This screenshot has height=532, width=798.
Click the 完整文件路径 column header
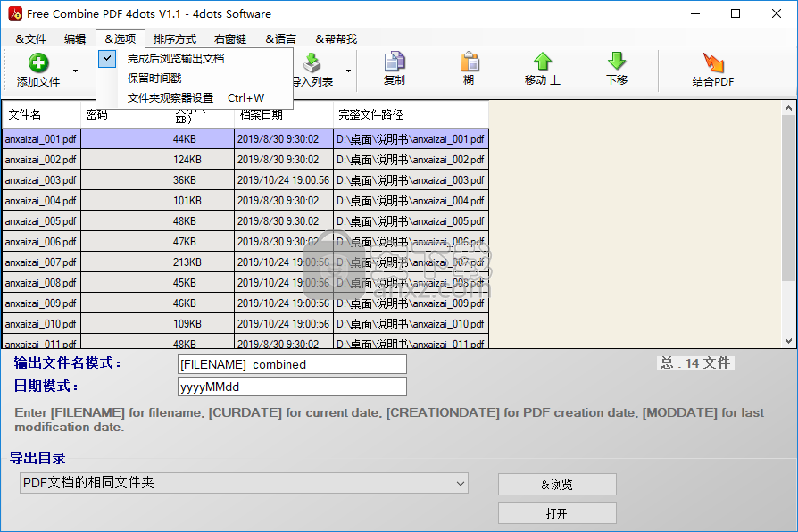(411, 114)
